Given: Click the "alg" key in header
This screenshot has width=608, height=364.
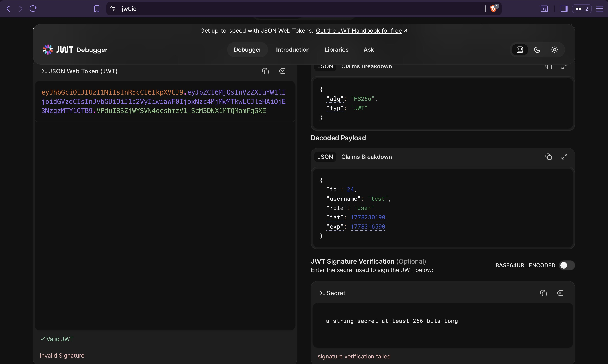Looking at the screenshot, I should [335, 99].
